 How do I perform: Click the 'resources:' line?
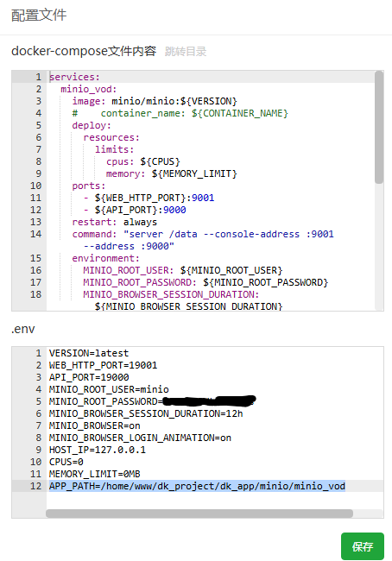pyautogui.click(x=111, y=138)
